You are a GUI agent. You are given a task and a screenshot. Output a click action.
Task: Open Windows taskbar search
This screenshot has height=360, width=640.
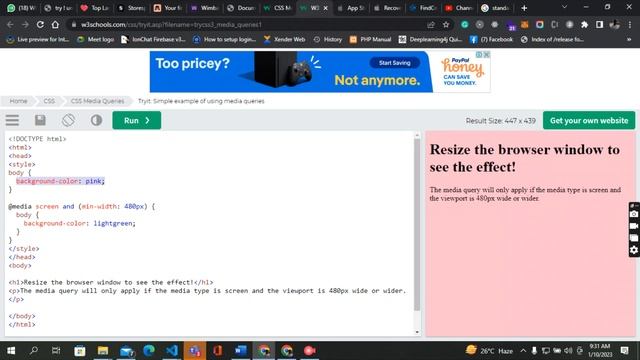click(x=34, y=351)
